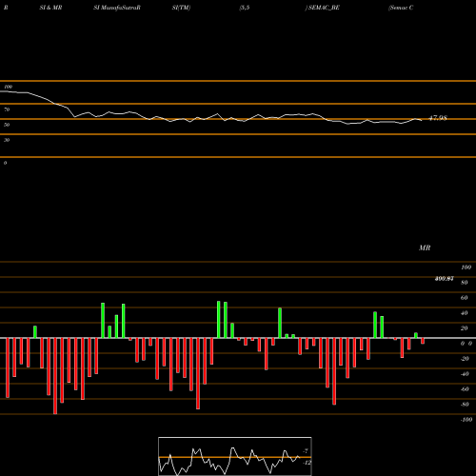Image resolution: width=476 pixels, height=476 pixels.
Task: Click the 60 label on MR axis
Action: pos(465,298)
